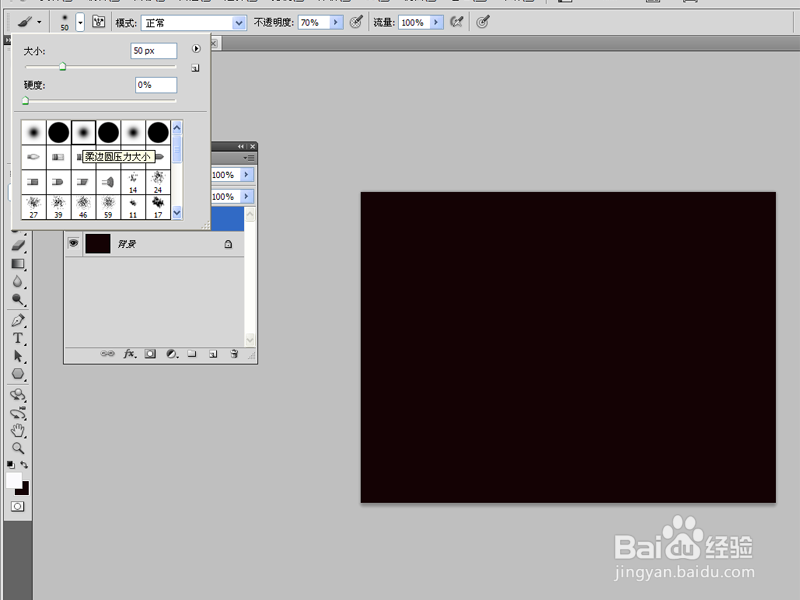
Task: Select the first soft round brush preset
Action: [x=34, y=133]
